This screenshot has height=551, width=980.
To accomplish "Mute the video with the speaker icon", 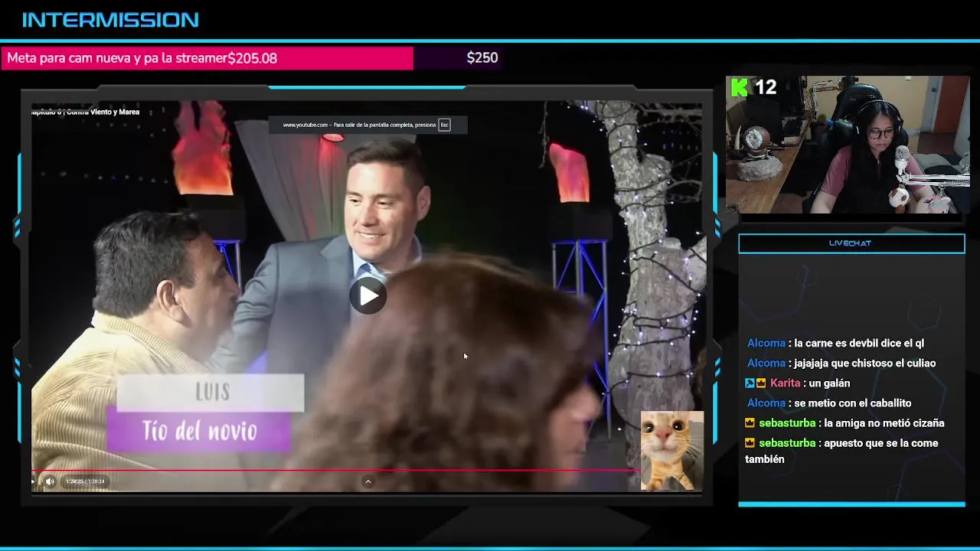I will pos(50,481).
